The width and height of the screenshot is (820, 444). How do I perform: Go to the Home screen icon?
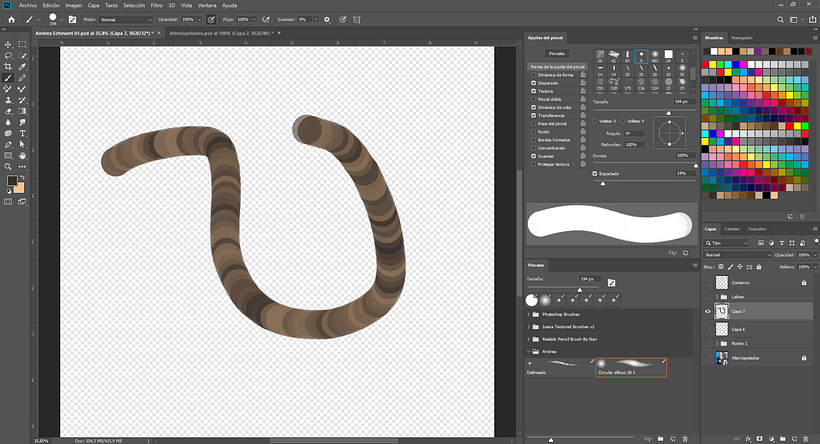pos(12,19)
